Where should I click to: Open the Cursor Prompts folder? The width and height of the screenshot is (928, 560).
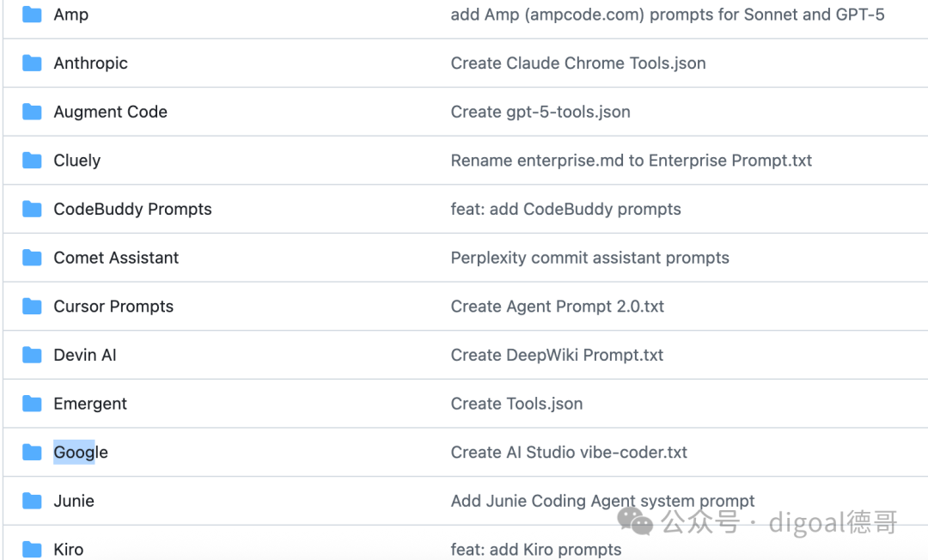pyautogui.click(x=113, y=306)
